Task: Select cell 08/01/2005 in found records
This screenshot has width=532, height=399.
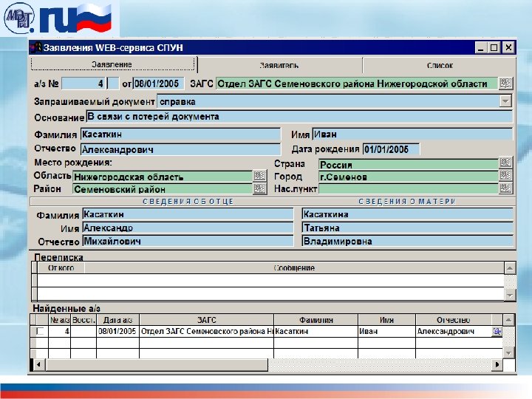Action: click(117, 332)
